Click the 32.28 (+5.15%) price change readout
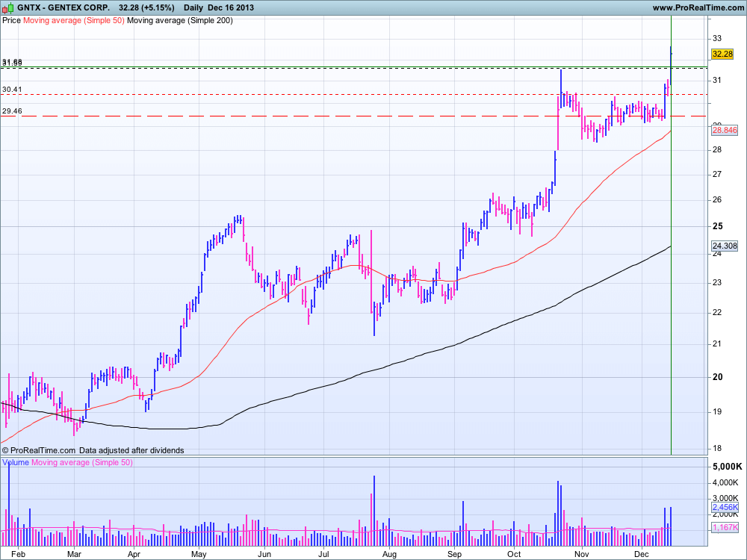 point(146,7)
